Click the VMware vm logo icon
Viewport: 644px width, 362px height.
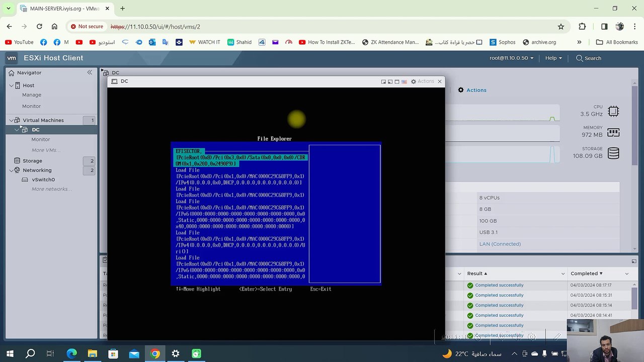(x=12, y=58)
